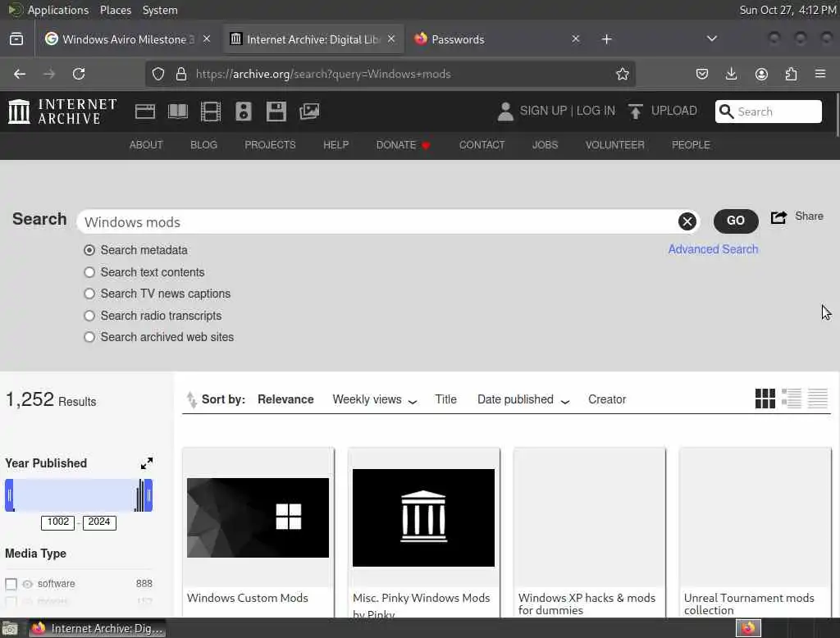Click the start year field showing 1002
The image size is (840, 638).
point(58,522)
